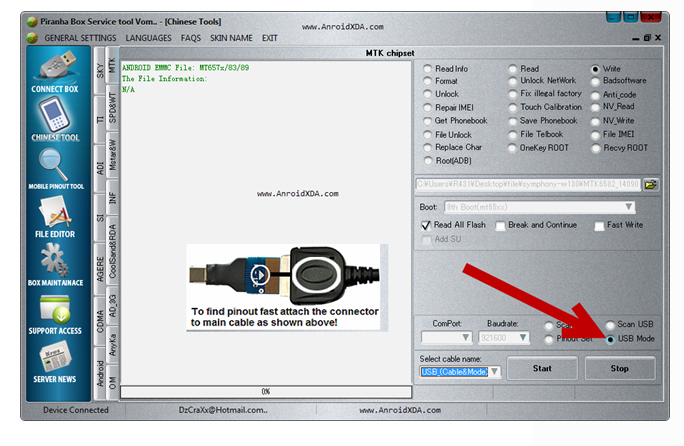This screenshot has height=446, width=684.
Task: Open the ComPort dropdown
Action: click(x=465, y=338)
